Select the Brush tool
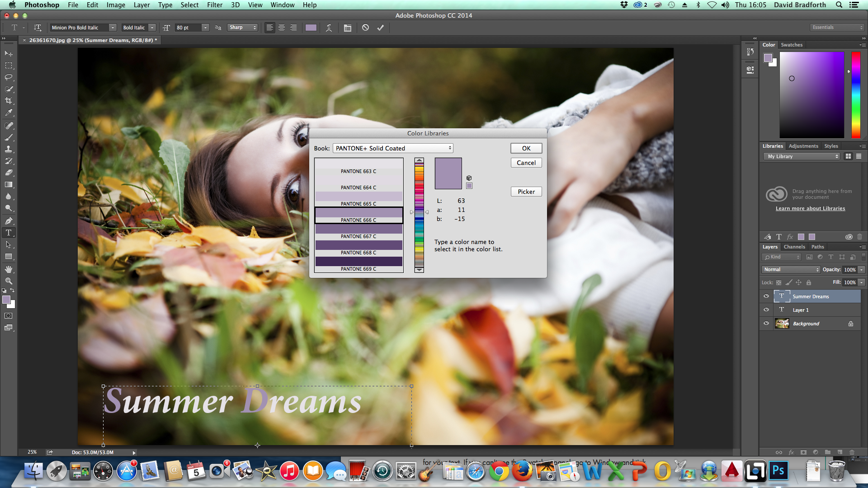868x488 pixels. tap(9, 137)
